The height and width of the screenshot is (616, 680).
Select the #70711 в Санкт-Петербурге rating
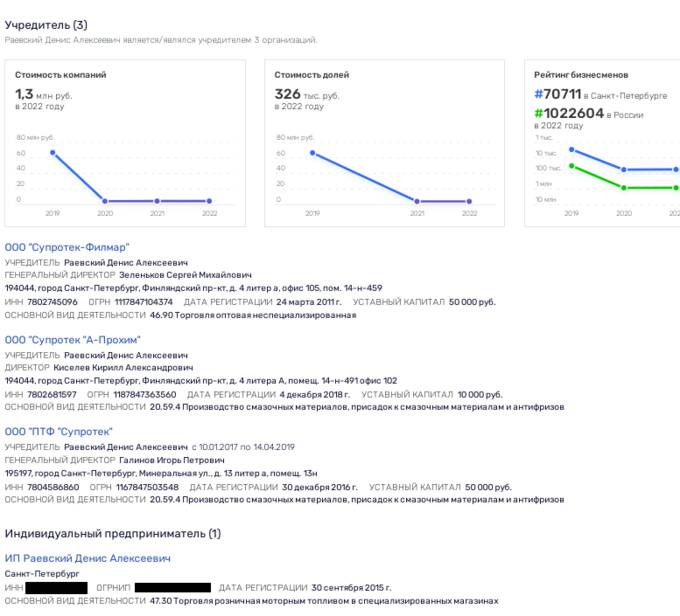click(601, 94)
